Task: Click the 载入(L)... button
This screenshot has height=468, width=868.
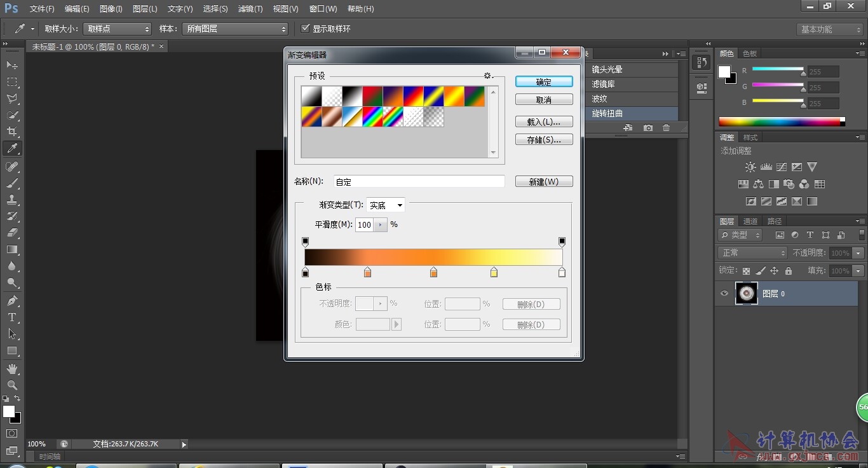Action: coord(544,122)
